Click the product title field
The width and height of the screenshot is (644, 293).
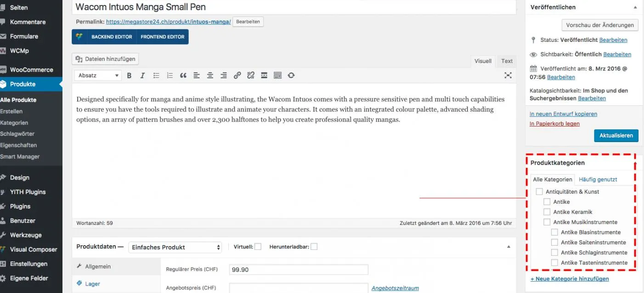coord(294,7)
